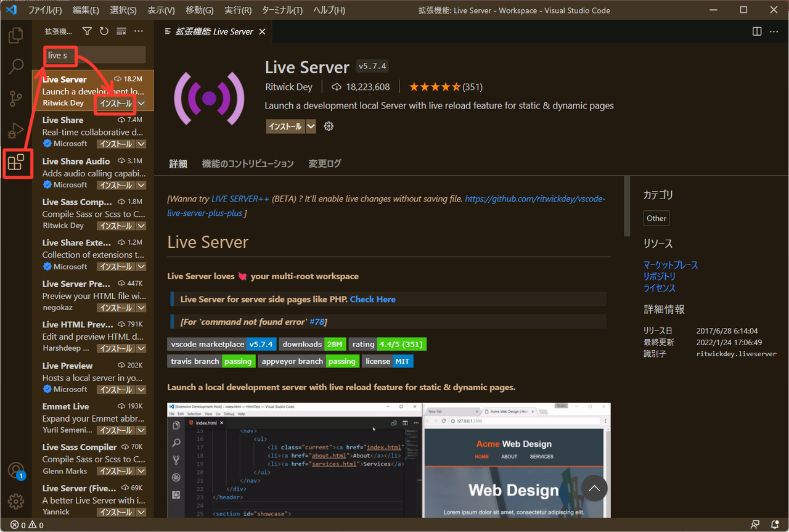789x532 pixels.
Task: Select Live HTML Prev... extension in list
Action: 93,336
